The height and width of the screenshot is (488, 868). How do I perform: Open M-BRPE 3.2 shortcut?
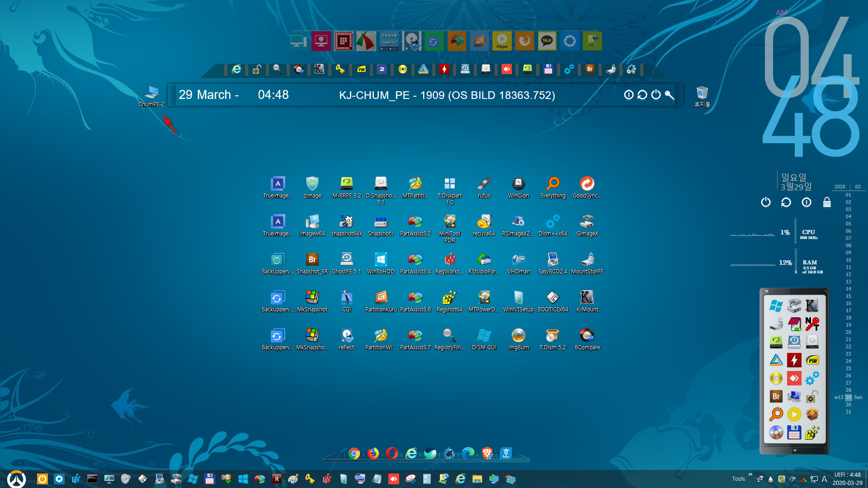(x=346, y=187)
